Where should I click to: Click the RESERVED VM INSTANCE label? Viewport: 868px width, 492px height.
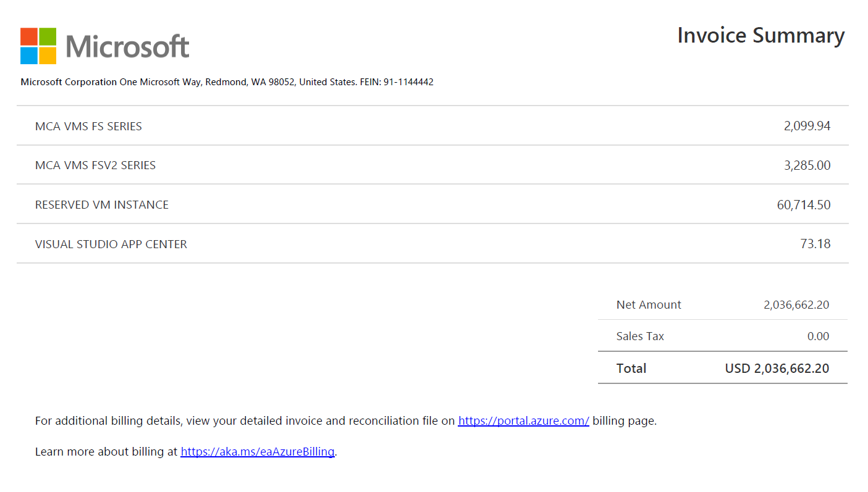coord(102,205)
